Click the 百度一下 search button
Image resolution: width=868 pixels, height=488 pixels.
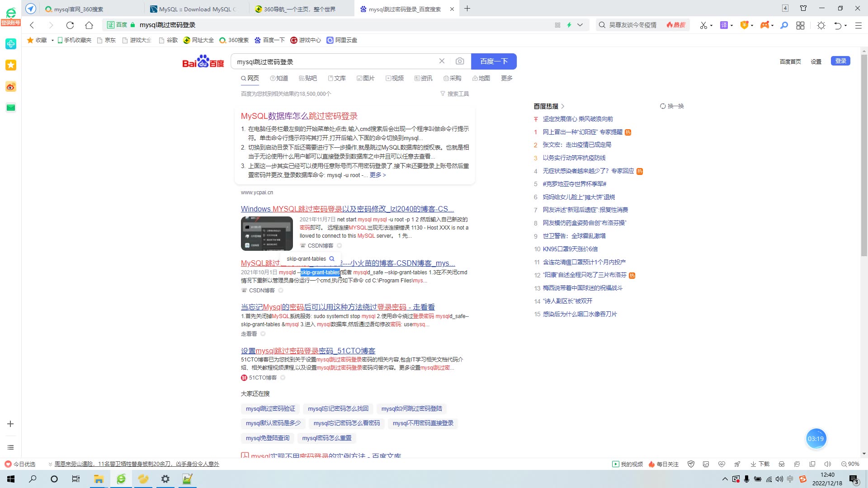494,61
